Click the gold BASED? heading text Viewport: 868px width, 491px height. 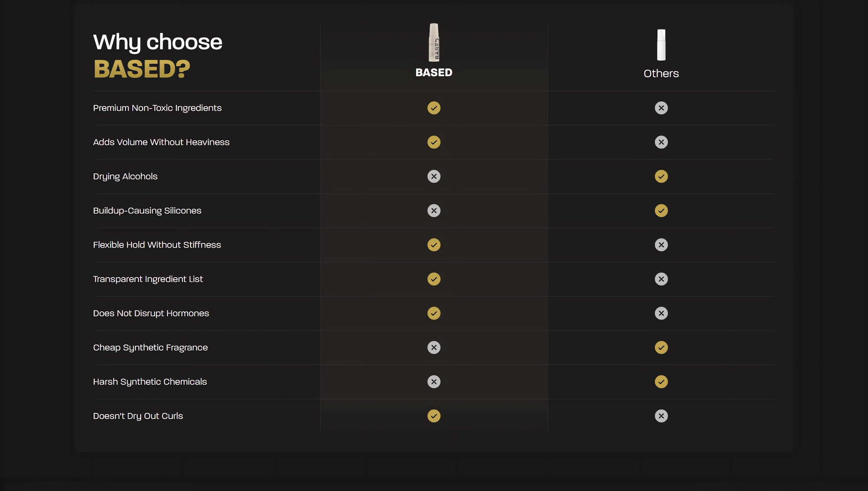[x=142, y=69]
